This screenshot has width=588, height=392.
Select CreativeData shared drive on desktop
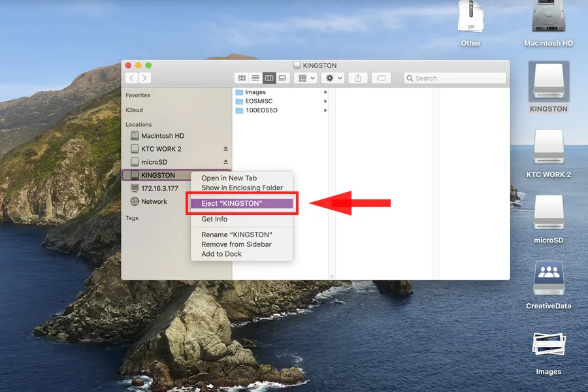click(x=548, y=281)
